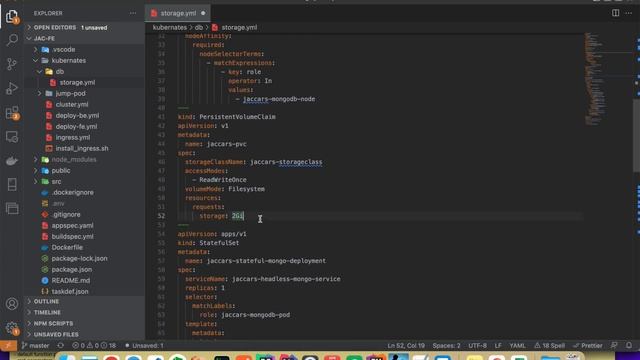Click the editor minimap

[608, 80]
